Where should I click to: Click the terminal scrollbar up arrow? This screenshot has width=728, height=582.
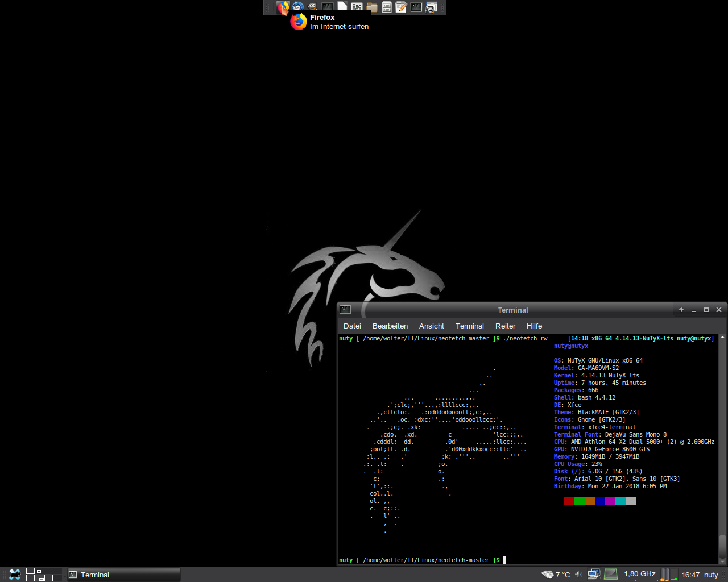click(x=722, y=338)
